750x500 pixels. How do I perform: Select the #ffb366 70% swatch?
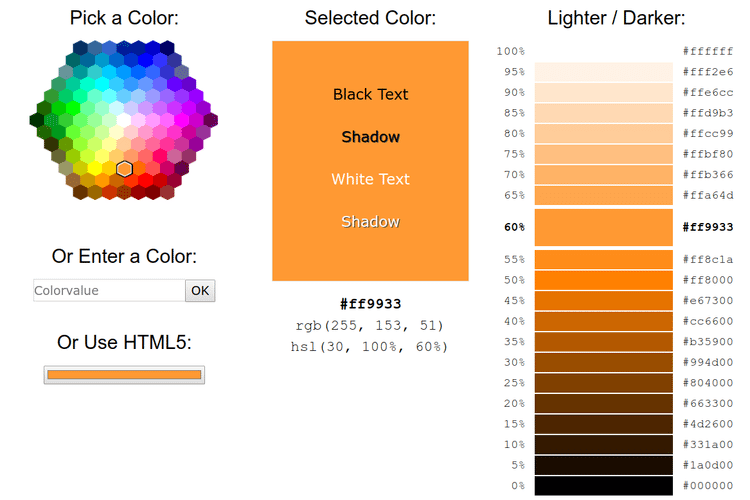[604, 175]
